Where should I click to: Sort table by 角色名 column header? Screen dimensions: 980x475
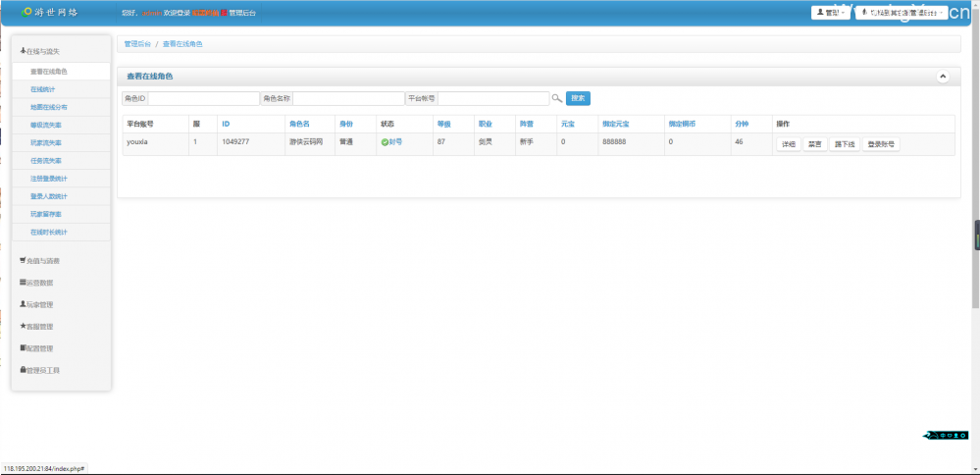coord(299,125)
